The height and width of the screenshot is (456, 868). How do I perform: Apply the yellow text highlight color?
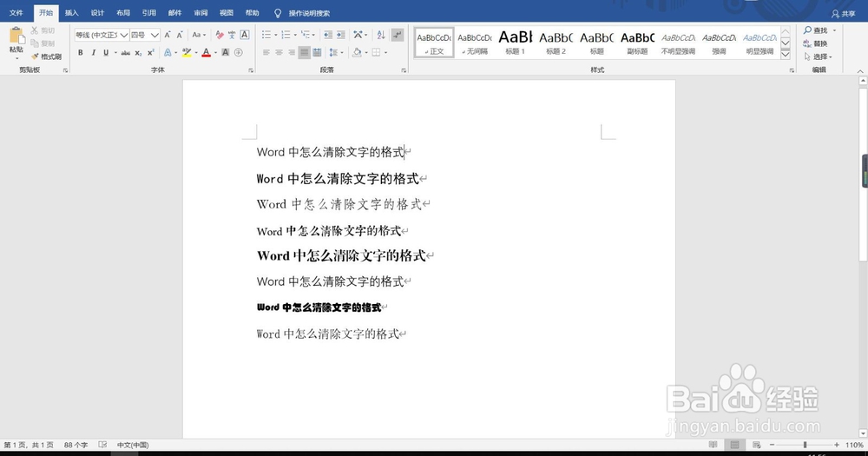click(x=187, y=53)
